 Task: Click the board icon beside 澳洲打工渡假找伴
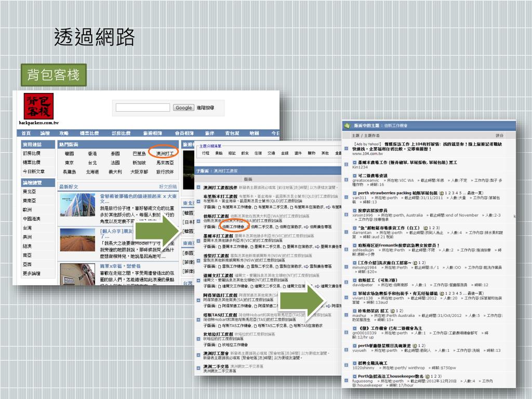click(x=198, y=187)
